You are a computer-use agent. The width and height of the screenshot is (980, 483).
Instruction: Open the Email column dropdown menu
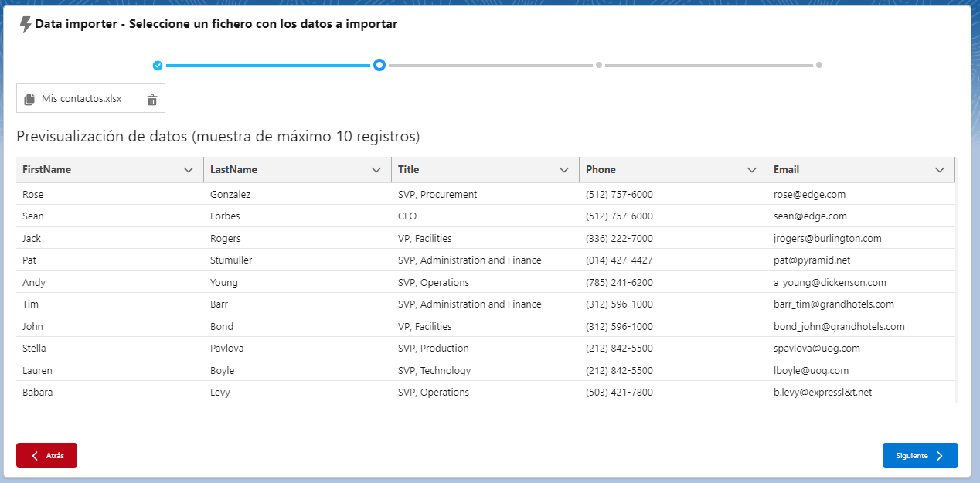pos(940,170)
